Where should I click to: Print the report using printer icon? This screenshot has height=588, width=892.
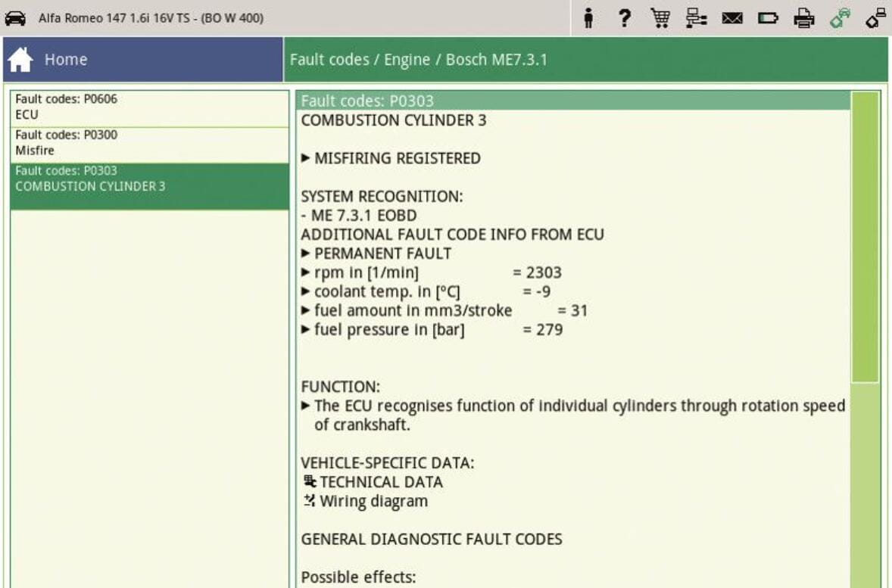[x=803, y=18]
